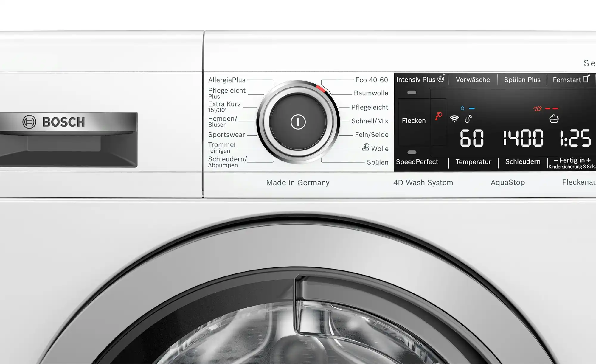Screen dimensions: 596x364
Task: Tap the Wi-Fi indicator icon on the display
Action: (454, 119)
